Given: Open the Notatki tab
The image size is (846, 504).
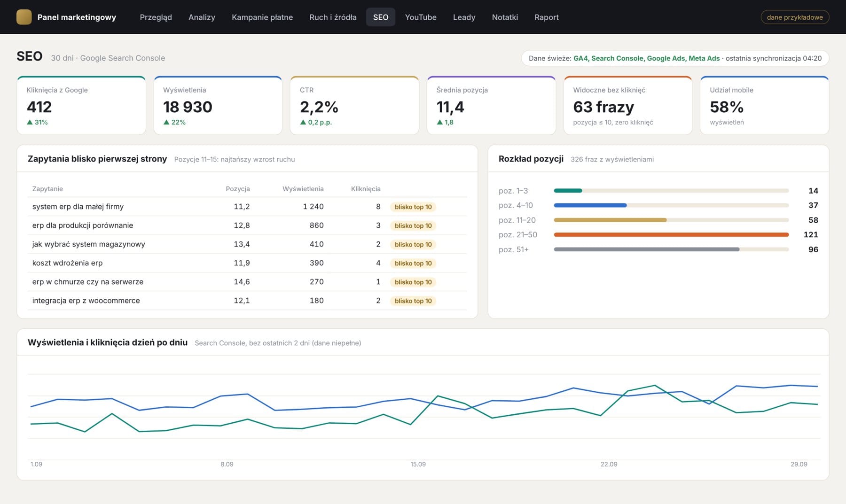Looking at the screenshot, I should pyautogui.click(x=505, y=17).
